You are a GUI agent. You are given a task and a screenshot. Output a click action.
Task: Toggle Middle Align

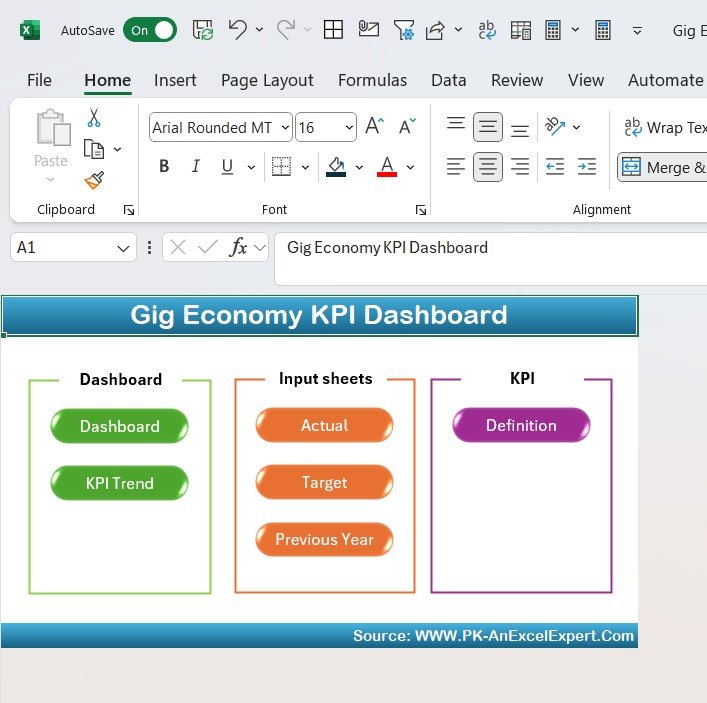tap(488, 127)
